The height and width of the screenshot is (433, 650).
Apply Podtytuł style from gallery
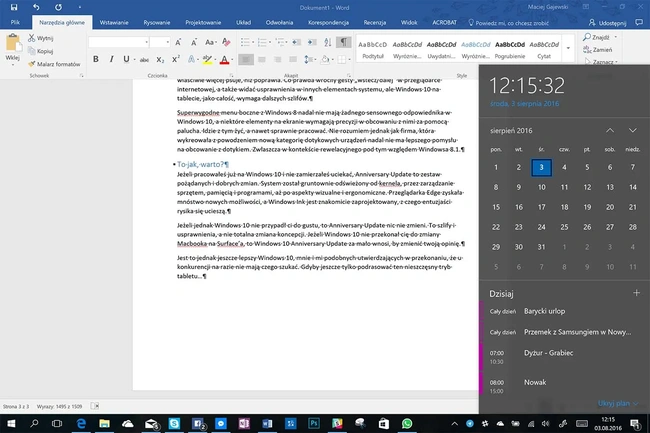point(373,49)
